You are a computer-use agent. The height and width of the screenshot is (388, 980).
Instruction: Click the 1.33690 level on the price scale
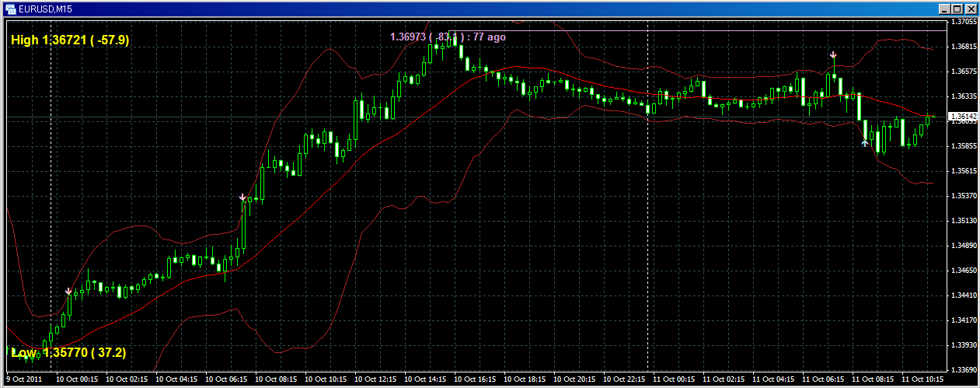pyautogui.click(x=964, y=369)
